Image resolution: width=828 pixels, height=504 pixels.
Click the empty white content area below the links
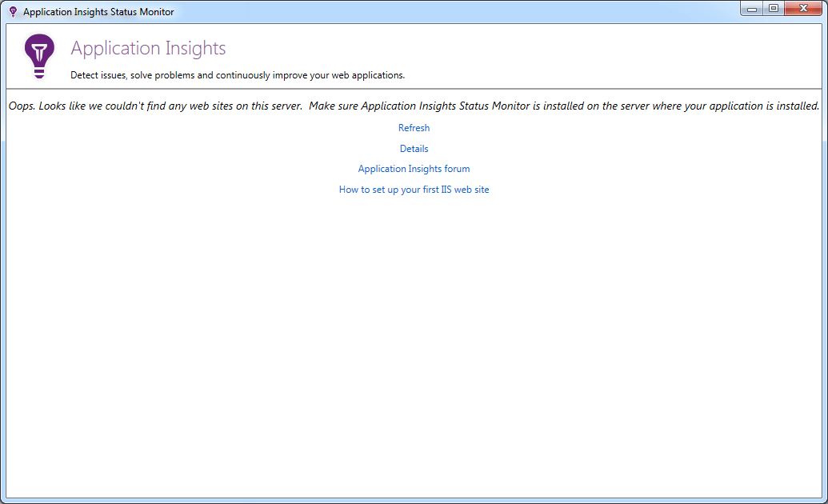pos(414,336)
